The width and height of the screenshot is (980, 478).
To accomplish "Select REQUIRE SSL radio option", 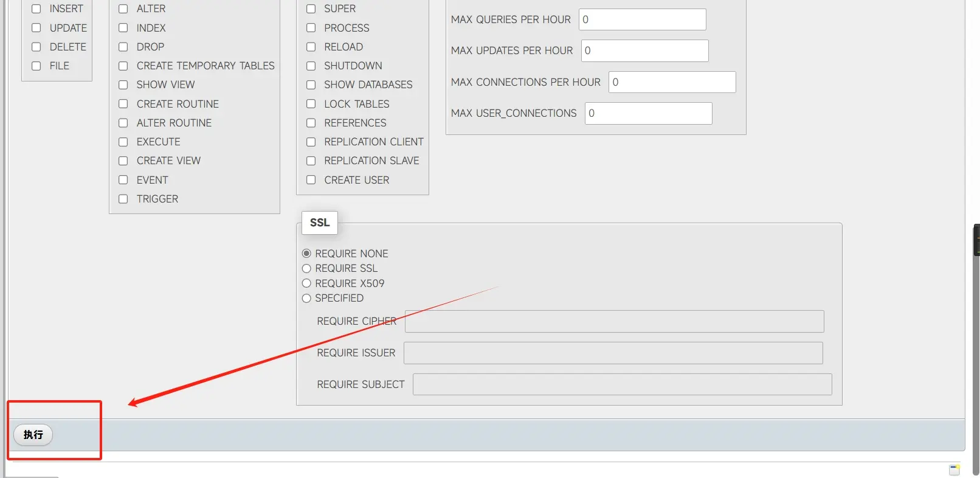I will tap(306, 268).
